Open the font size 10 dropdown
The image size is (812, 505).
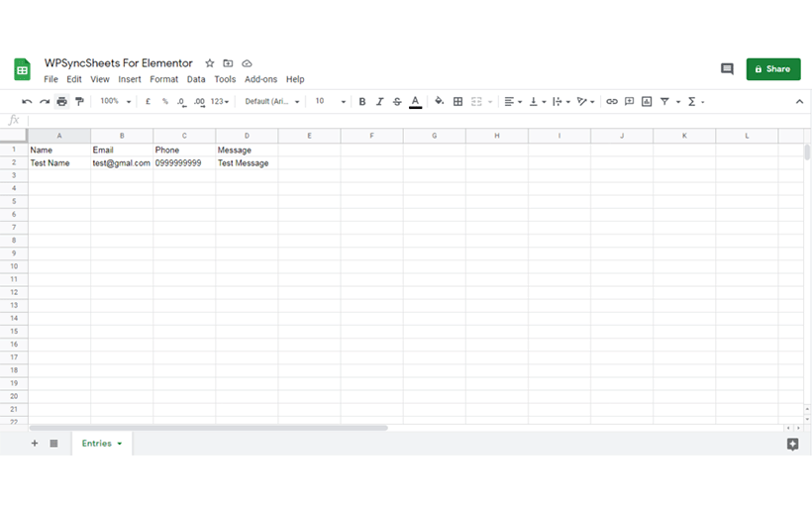click(x=331, y=102)
